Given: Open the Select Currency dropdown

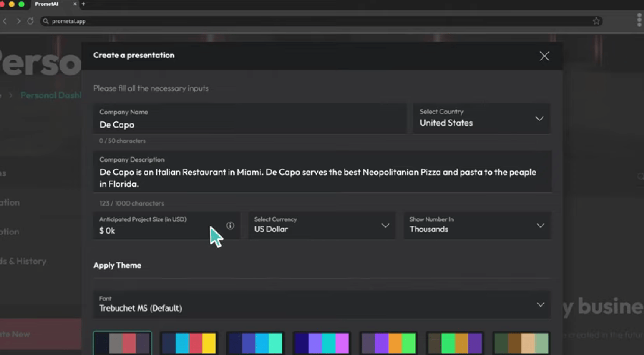Looking at the screenshot, I should click(322, 225).
